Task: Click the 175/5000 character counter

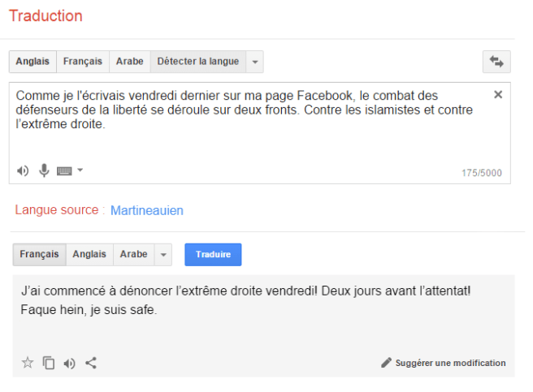Action: click(x=482, y=173)
